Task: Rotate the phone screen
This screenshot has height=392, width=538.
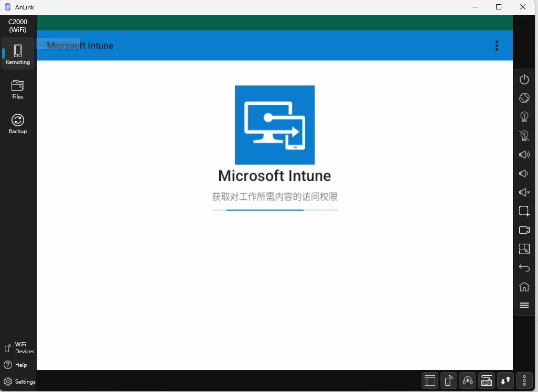Action: 524,98
